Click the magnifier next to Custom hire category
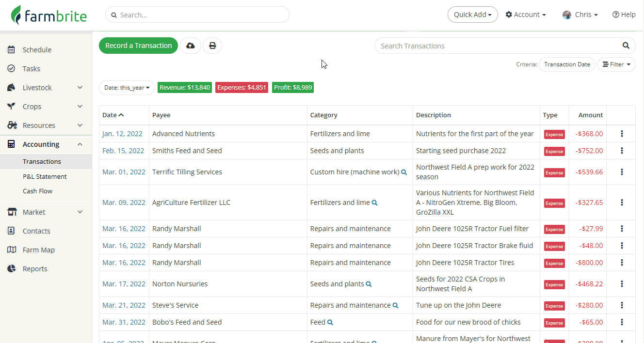This screenshot has width=644, height=343. pos(404,172)
